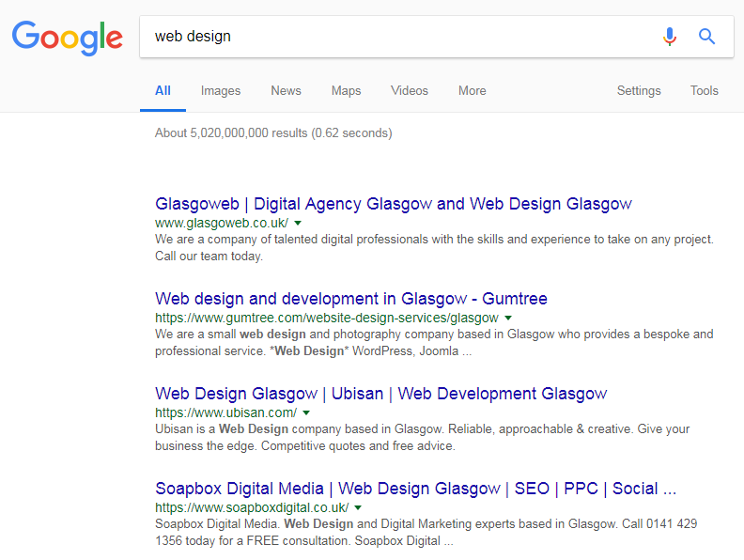The height and width of the screenshot is (560, 744).
Task: Start voice search with microphone icon
Action: (670, 37)
